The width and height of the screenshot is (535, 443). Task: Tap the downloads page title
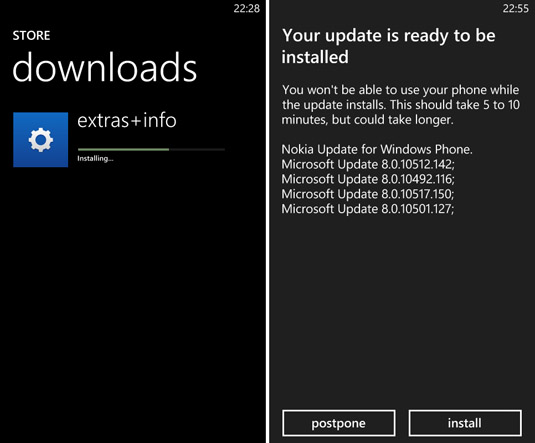(x=104, y=68)
